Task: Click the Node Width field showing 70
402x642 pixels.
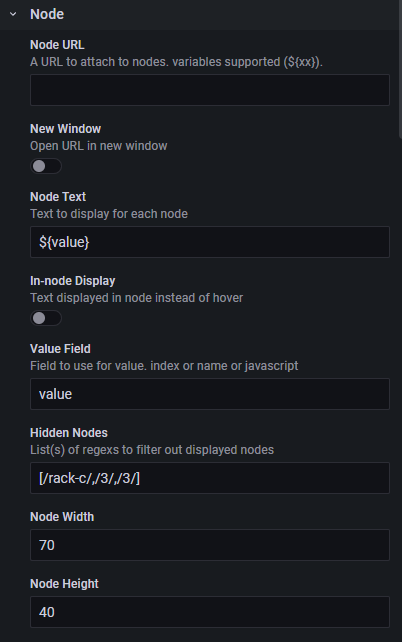Action: tap(210, 545)
